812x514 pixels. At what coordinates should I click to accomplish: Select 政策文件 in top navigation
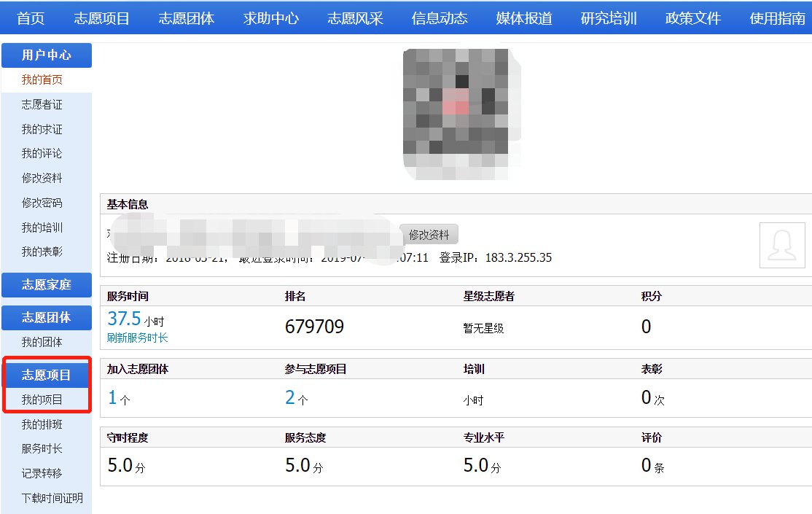tap(692, 18)
